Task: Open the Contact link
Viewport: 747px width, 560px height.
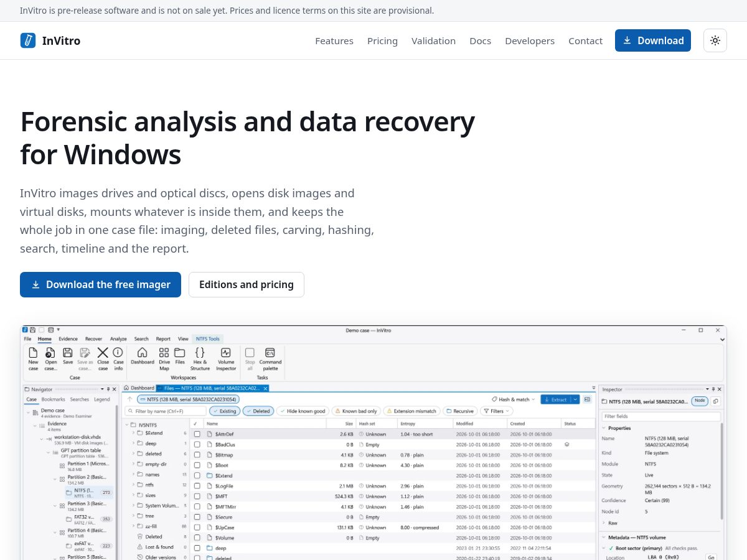Action: pyautogui.click(x=585, y=40)
